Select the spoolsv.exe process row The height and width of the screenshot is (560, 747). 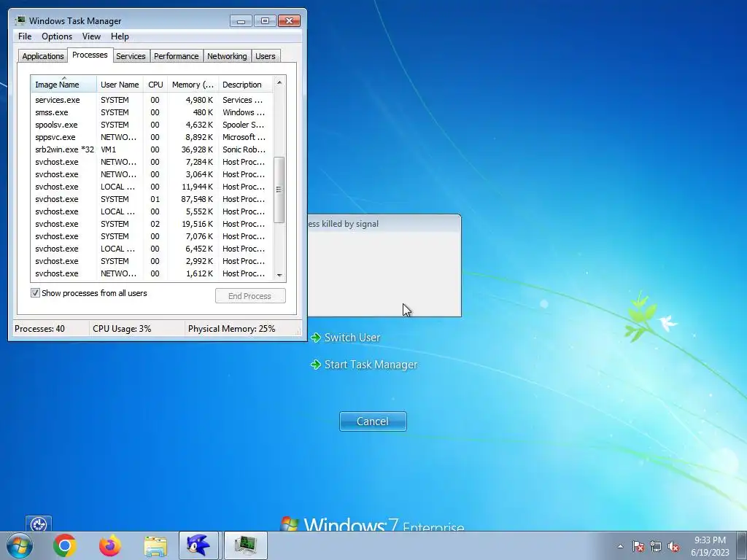[152, 125]
